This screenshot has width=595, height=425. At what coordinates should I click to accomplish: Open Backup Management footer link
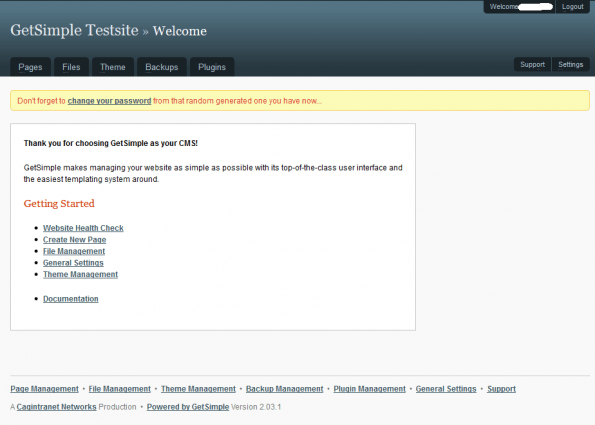click(x=285, y=389)
